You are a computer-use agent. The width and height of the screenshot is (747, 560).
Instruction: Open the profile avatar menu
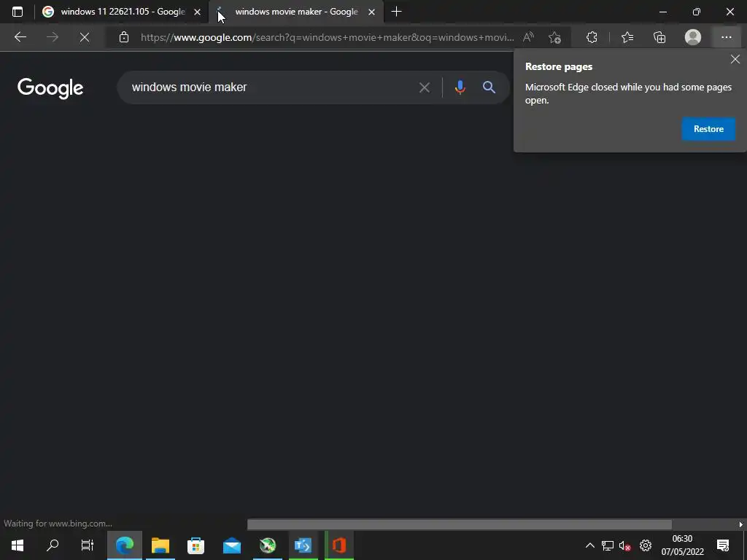tap(693, 37)
